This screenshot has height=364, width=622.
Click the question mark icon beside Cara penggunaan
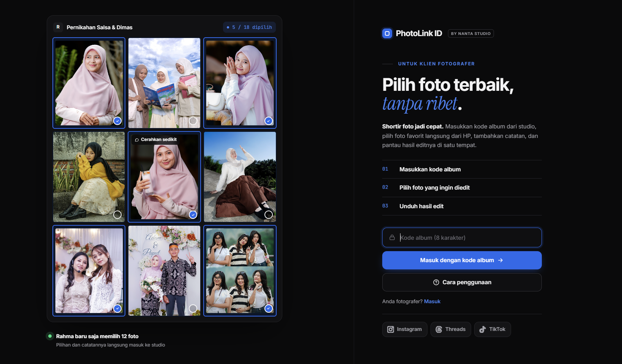436,282
